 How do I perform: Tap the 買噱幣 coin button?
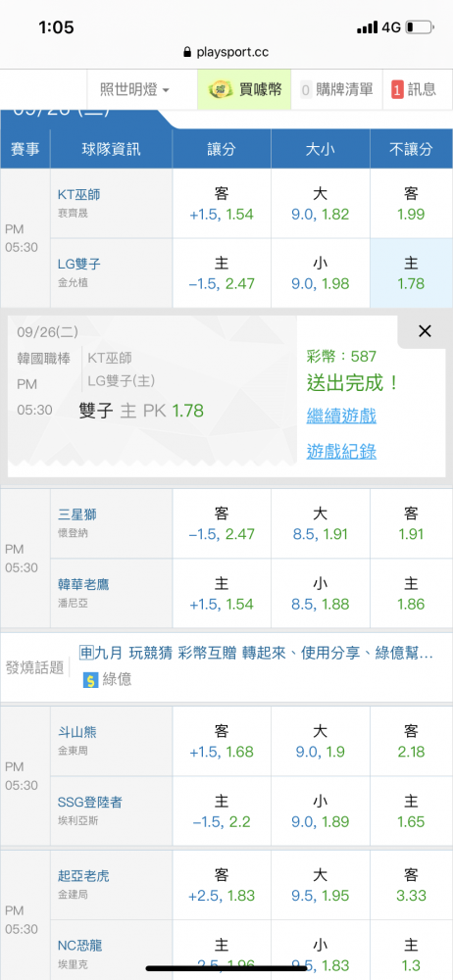click(244, 89)
